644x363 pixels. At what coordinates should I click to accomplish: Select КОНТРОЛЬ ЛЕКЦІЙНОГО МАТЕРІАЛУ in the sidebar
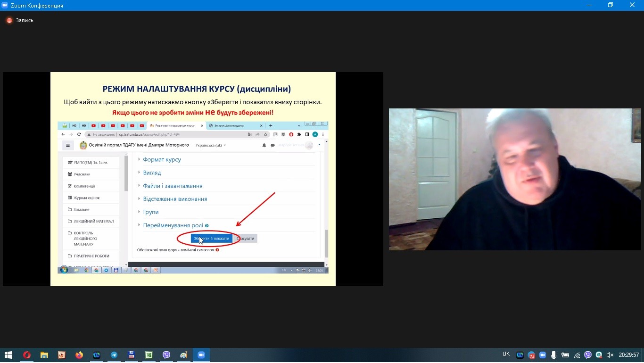pos(91,239)
